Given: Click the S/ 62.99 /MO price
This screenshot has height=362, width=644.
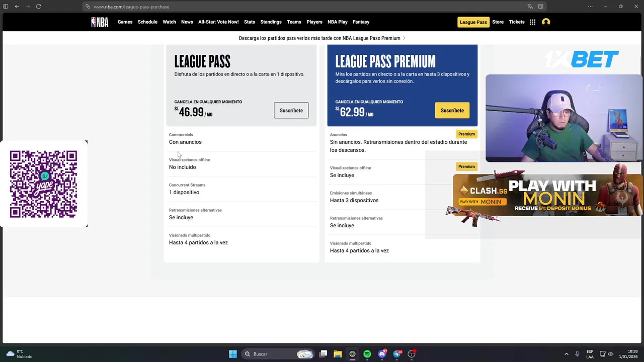Looking at the screenshot, I should click(x=354, y=112).
